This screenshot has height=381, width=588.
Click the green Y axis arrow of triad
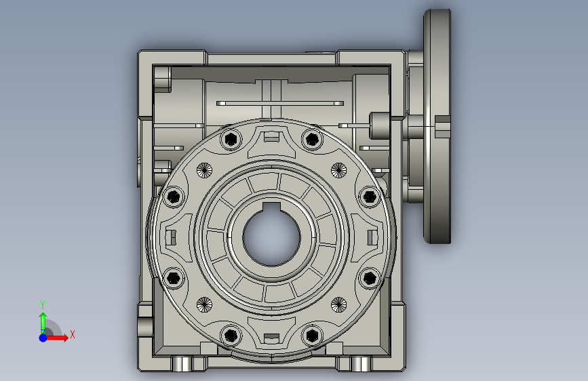pos(43,323)
